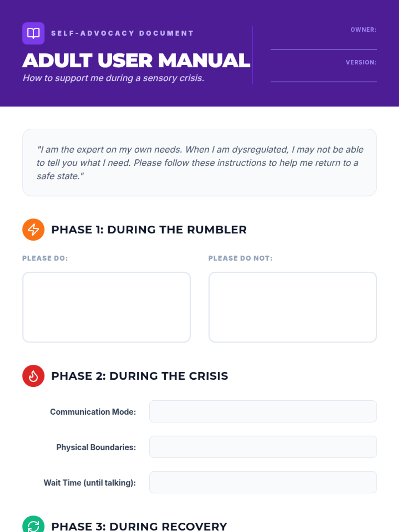Select the Physical Boundaries input field
Screen dimensions: 399x532
tap(263, 447)
